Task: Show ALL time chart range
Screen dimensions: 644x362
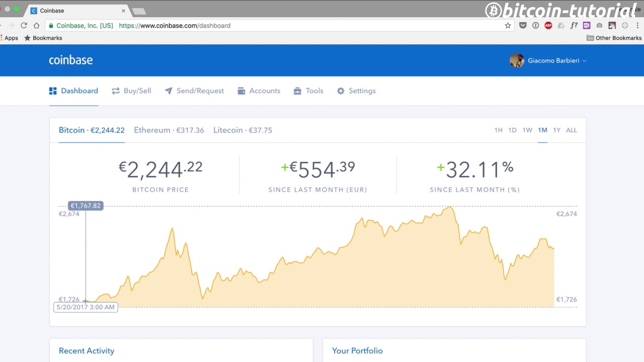Action: (x=572, y=130)
